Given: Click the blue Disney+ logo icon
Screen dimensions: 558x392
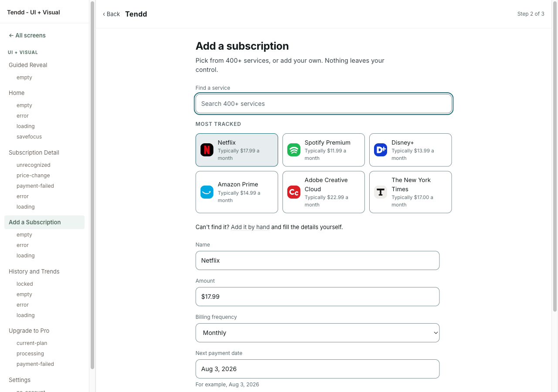Looking at the screenshot, I should 381,150.
